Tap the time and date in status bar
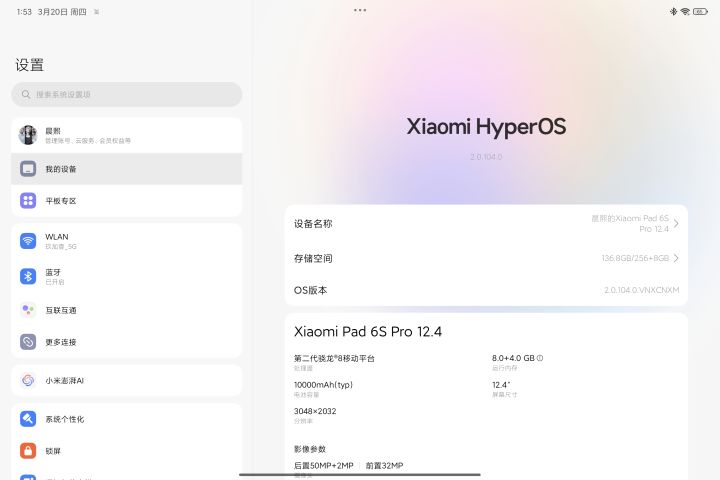Screen dimensions: 720x480 tap(51, 11)
